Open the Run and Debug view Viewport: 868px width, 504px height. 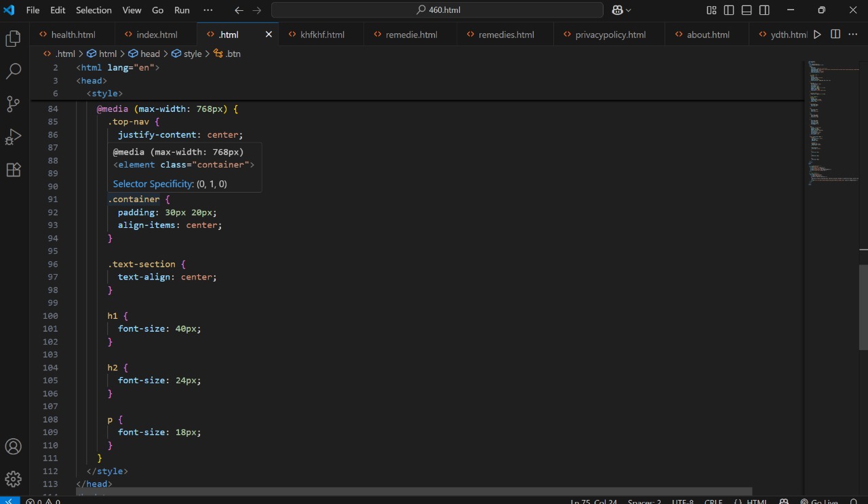point(13,137)
